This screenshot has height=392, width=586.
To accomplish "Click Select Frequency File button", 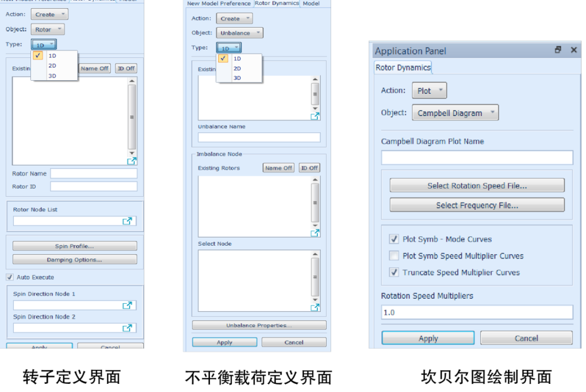I will [477, 205].
